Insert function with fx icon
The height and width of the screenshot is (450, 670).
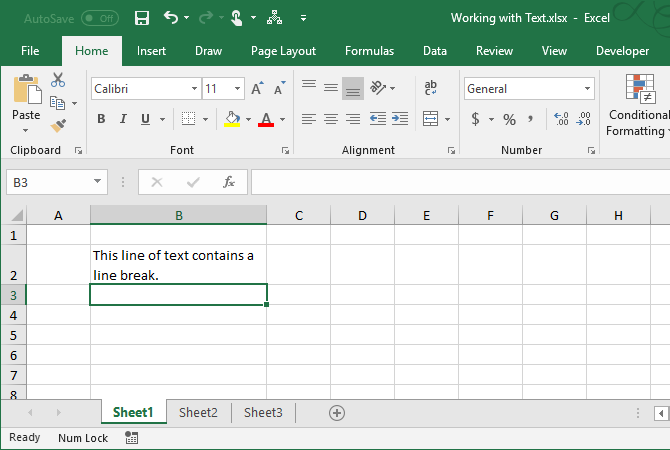(228, 182)
